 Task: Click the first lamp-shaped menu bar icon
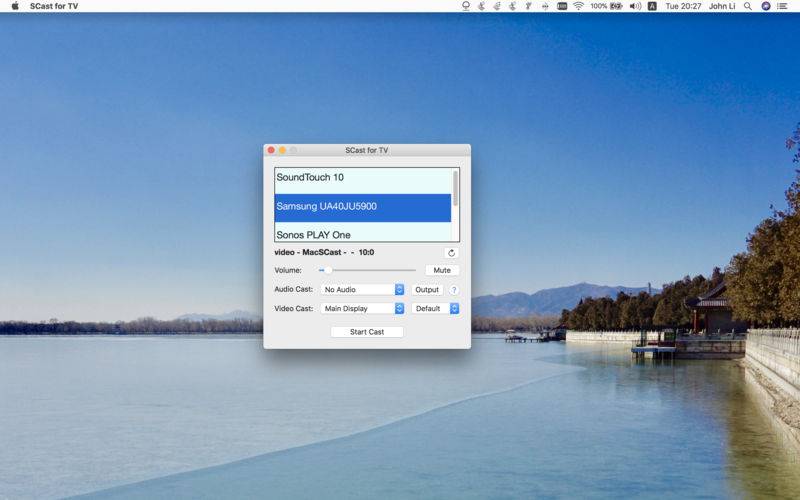pyautogui.click(x=465, y=6)
